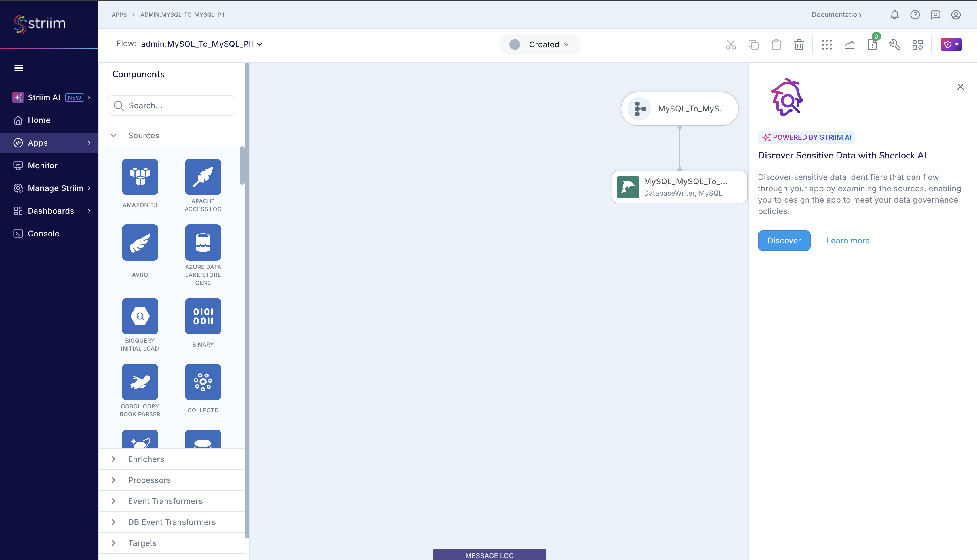The height and width of the screenshot is (560, 977).
Task: Expand the Targets section
Action: coord(142,543)
